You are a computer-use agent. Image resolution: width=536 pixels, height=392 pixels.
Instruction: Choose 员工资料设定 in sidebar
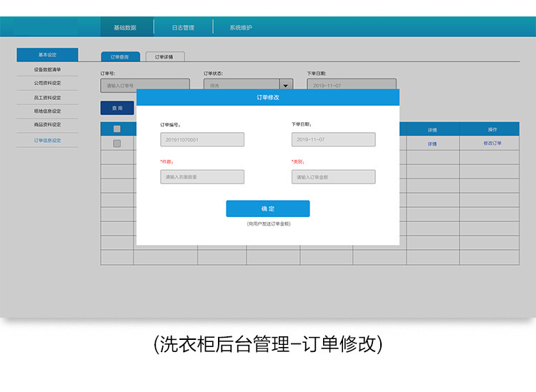tap(47, 97)
